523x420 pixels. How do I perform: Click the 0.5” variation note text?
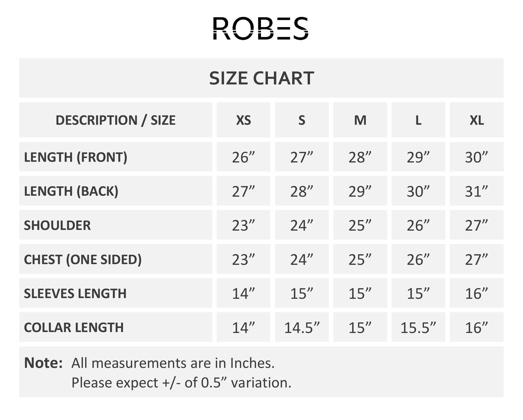181,383
